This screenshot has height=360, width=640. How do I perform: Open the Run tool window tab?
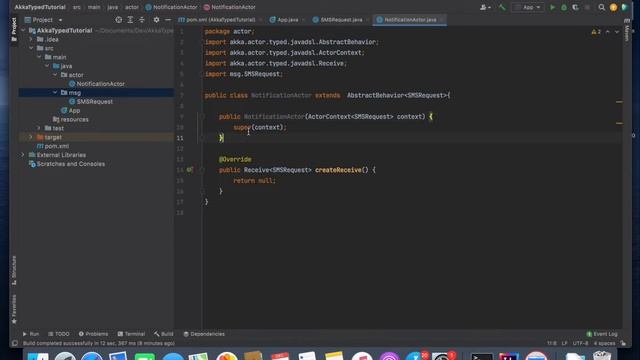click(x=31, y=334)
